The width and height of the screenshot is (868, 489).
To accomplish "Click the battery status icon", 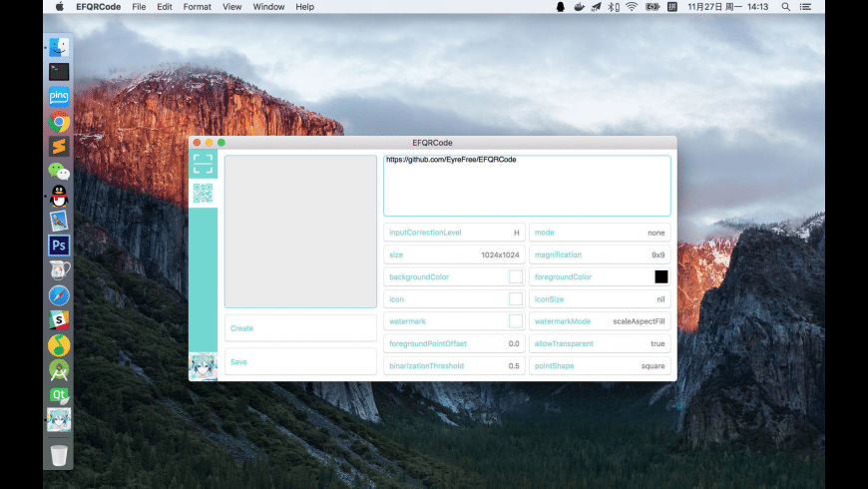I will 652,7.
